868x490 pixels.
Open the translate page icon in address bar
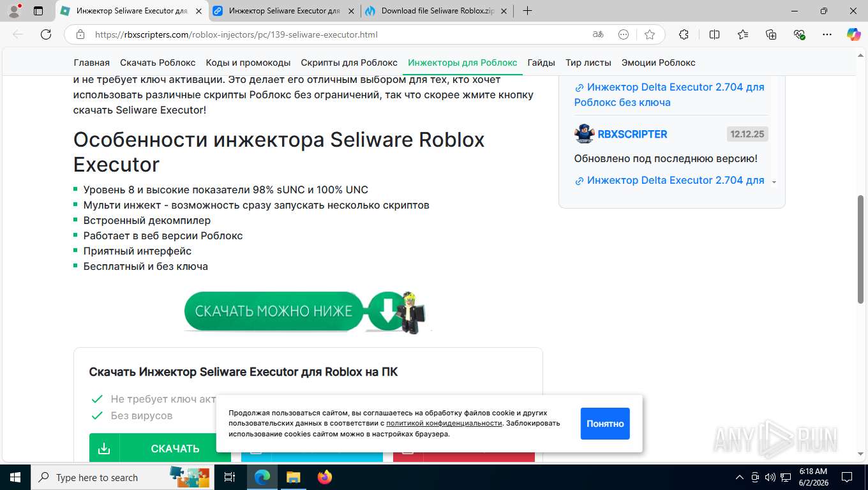(x=598, y=34)
